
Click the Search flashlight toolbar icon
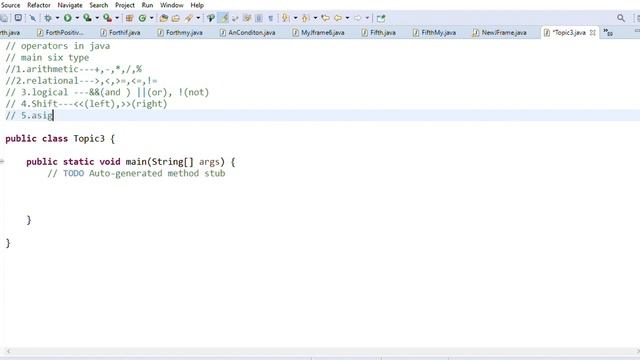189,18
